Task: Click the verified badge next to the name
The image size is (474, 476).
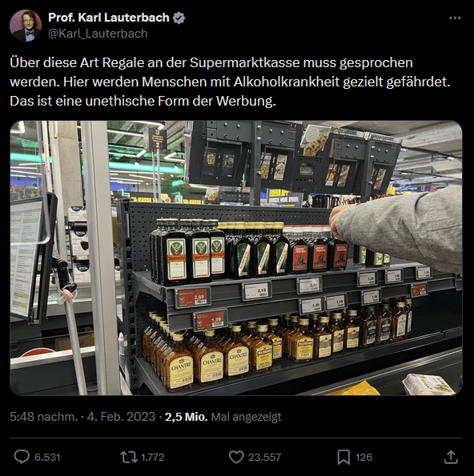Action: 179,18
